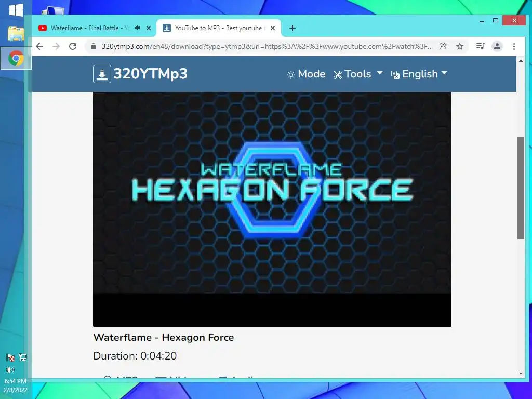Open the media controls toolbar icon
This screenshot has height=399, width=532.
[x=480, y=46]
